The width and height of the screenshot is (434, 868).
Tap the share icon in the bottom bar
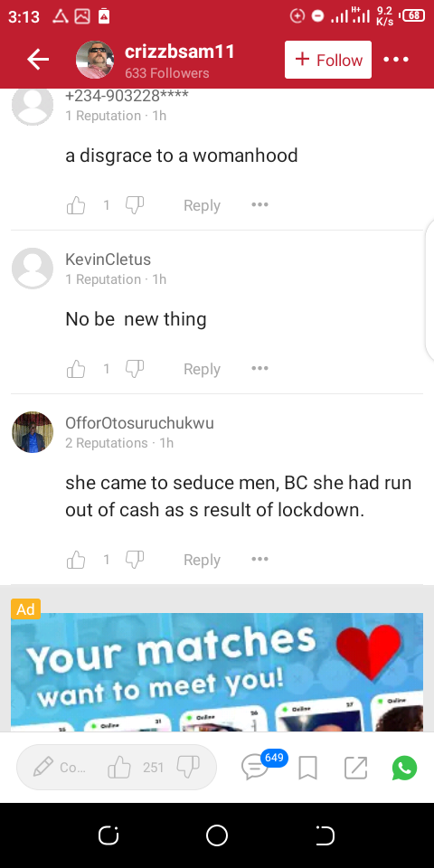(x=355, y=768)
